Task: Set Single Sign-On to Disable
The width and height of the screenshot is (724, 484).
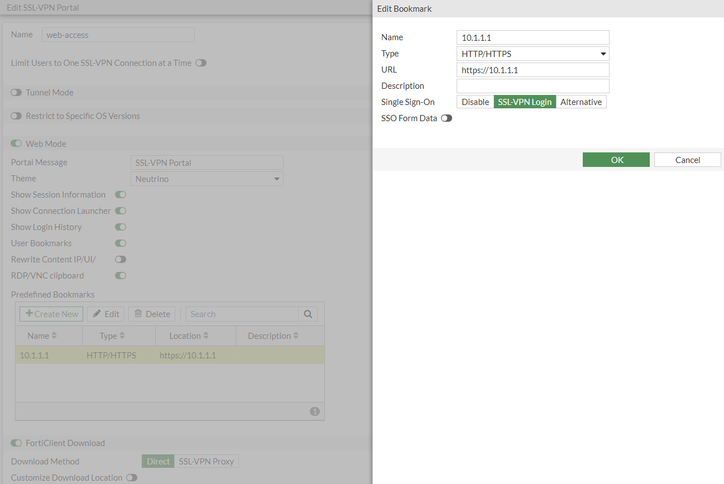Action: click(475, 102)
